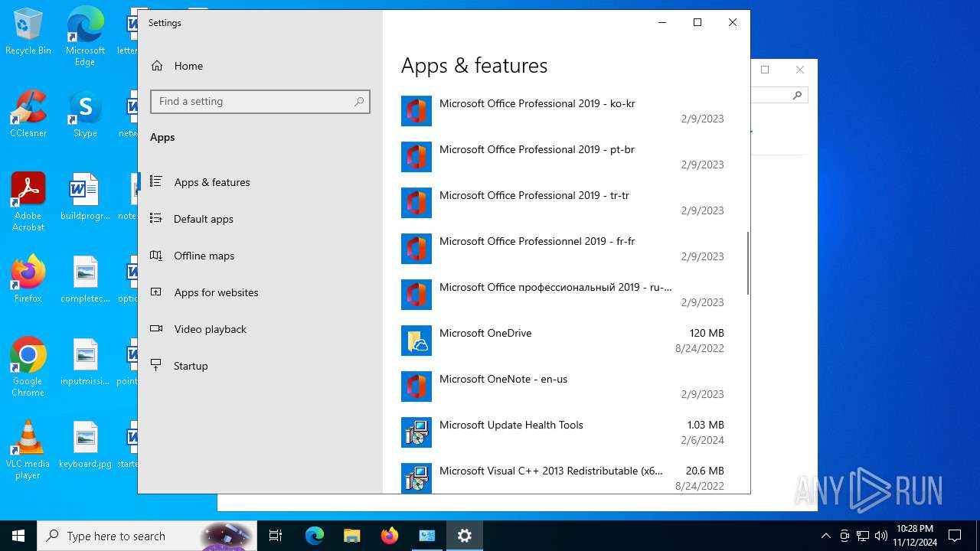Open inputmissi... image file on desktop
This screenshot has width=980, height=551.
(85, 362)
